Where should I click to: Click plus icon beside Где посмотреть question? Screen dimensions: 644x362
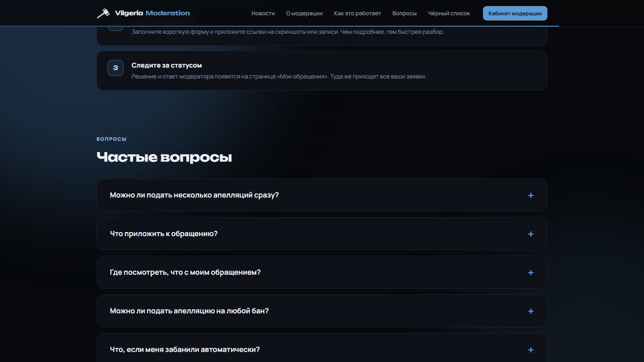coord(530,273)
